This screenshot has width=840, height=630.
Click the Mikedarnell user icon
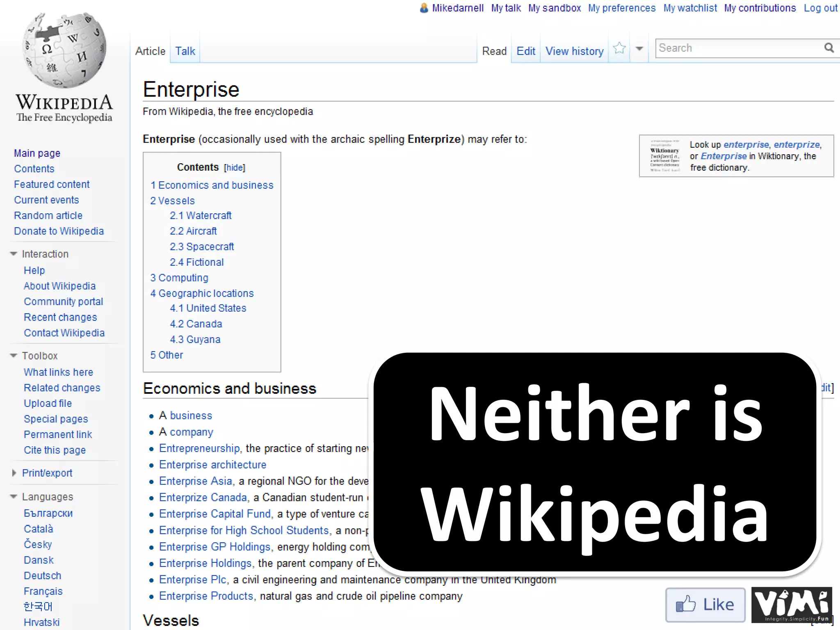[424, 8]
